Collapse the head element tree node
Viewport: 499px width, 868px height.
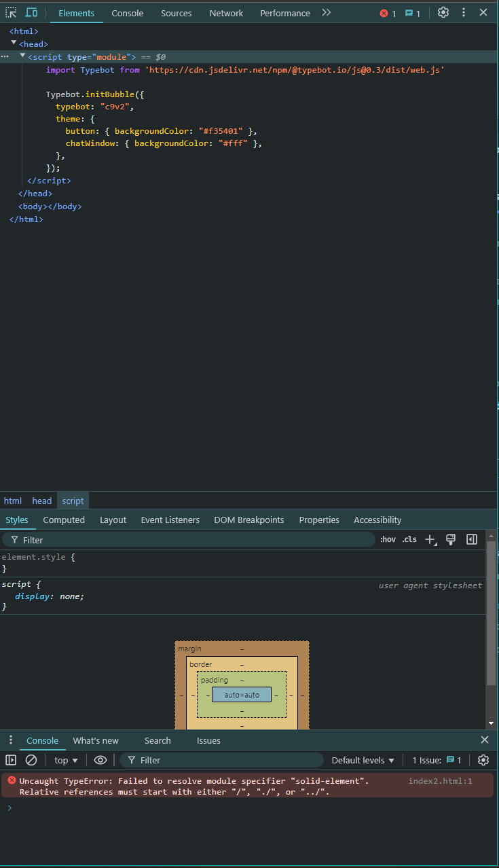pyautogui.click(x=14, y=43)
